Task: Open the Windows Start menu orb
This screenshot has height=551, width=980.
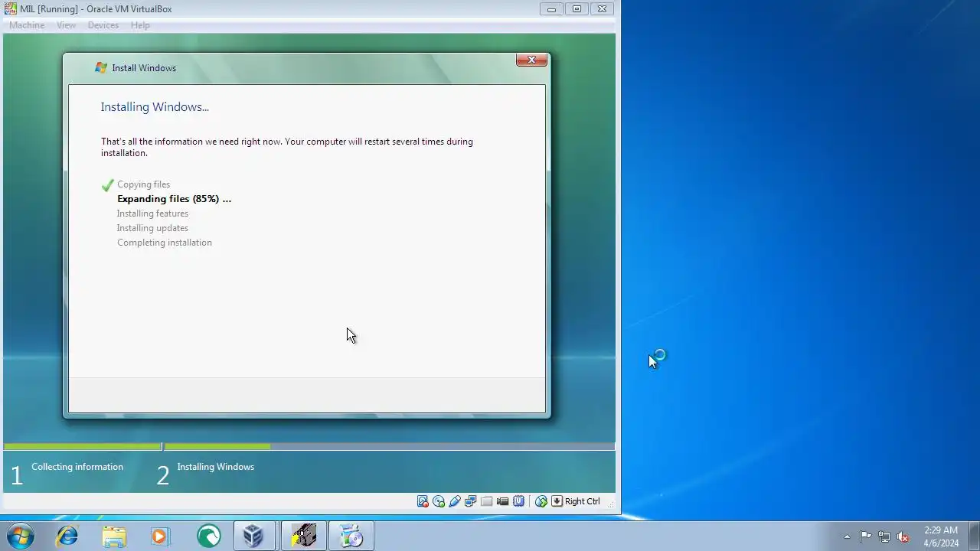Action: [x=21, y=536]
